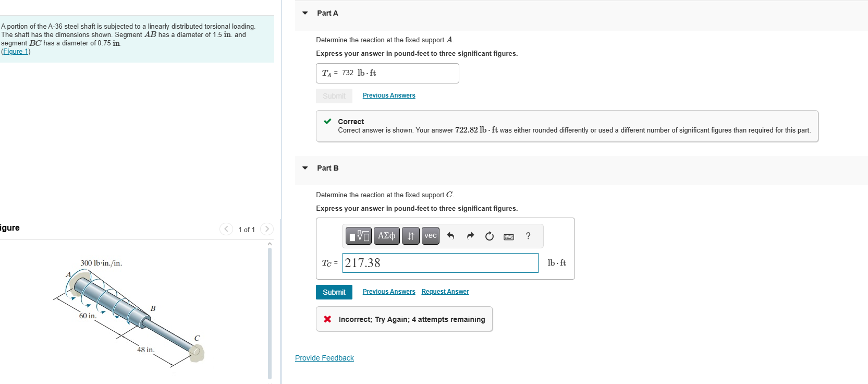This screenshot has width=868, height=384.
Task: Open Figure 1 link
Action: click(x=15, y=51)
